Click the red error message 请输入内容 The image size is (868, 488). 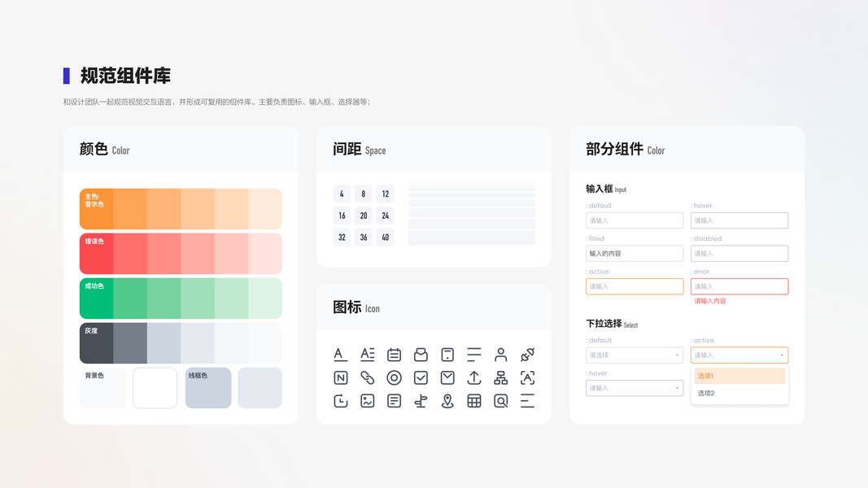click(x=710, y=301)
